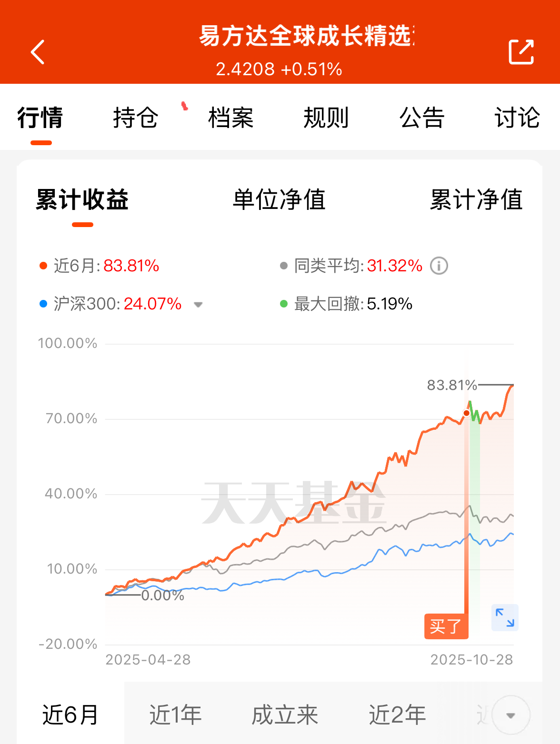Select the 规则 tab
560x744 pixels.
(x=326, y=118)
